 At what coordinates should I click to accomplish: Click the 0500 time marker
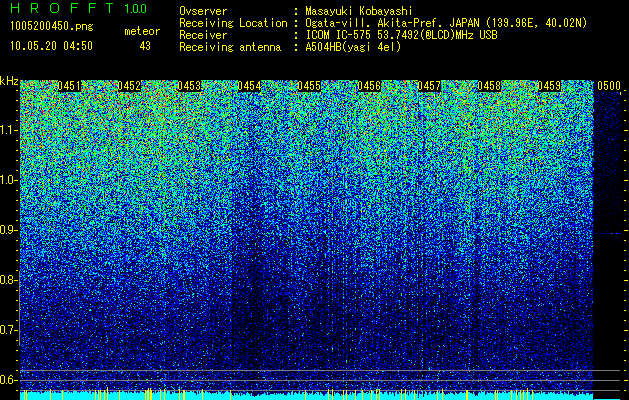tap(609, 86)
